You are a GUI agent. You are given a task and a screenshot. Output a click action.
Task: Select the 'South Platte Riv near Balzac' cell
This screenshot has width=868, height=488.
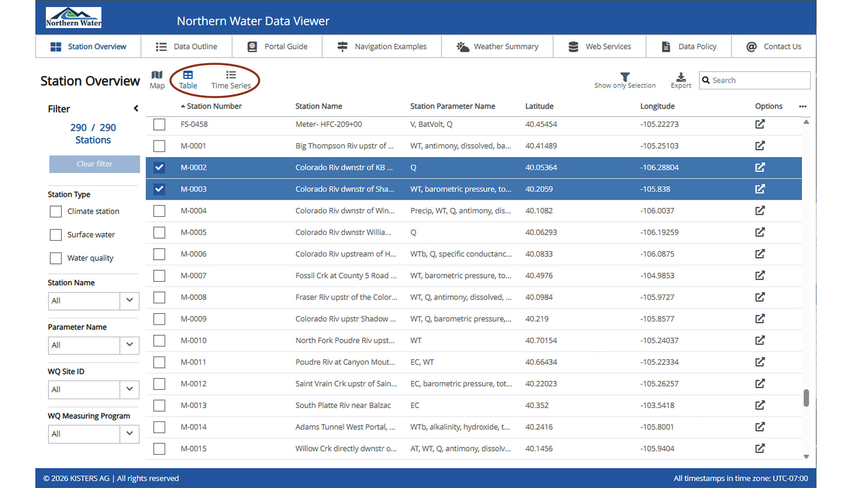[343, 405]
